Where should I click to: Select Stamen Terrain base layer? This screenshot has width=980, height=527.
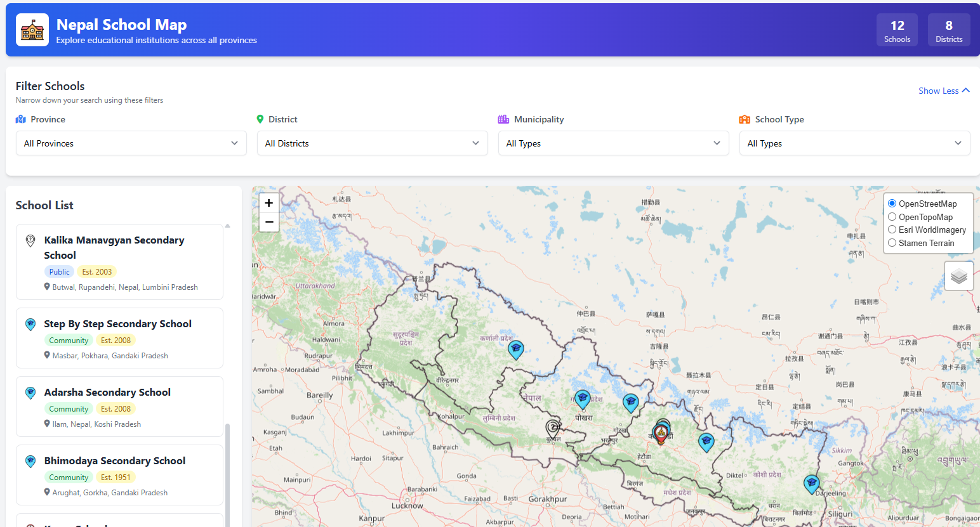[x=892, y=243]
